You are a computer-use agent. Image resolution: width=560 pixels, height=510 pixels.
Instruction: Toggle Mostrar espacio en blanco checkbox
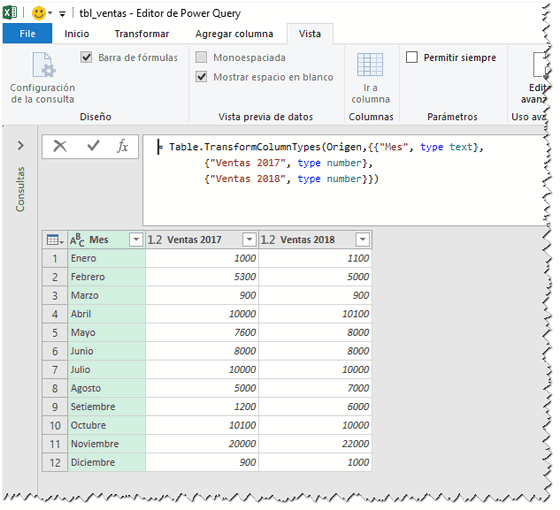201,76
